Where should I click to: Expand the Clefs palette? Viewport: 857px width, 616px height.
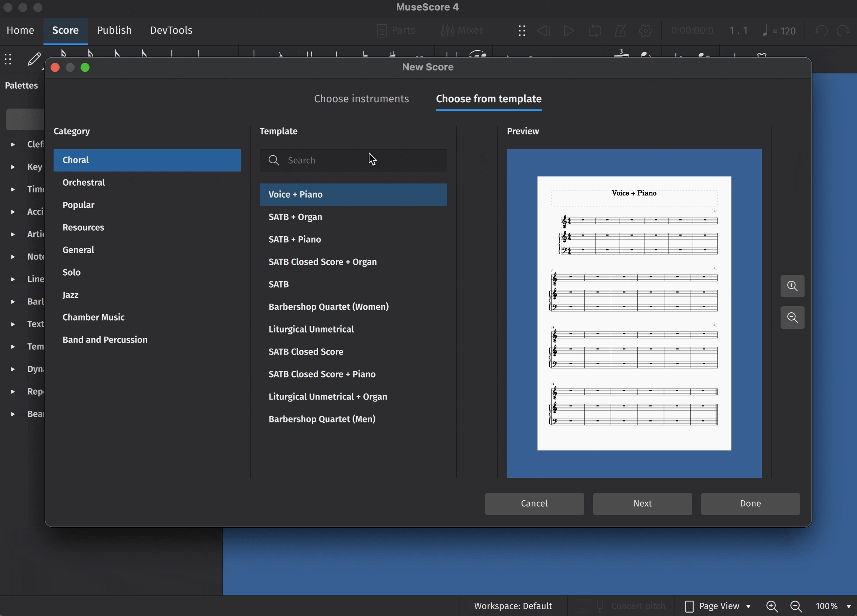click(13, 144)
